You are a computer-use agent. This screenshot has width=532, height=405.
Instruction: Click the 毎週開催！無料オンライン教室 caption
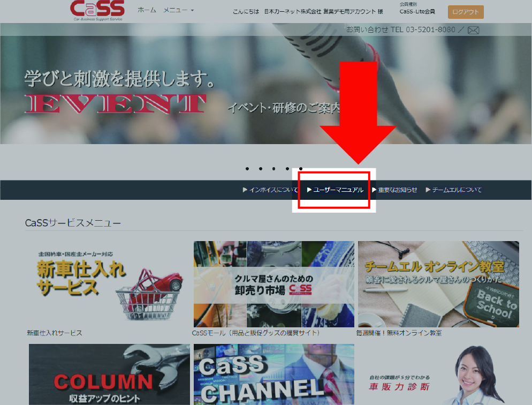(x=399, y=333)
